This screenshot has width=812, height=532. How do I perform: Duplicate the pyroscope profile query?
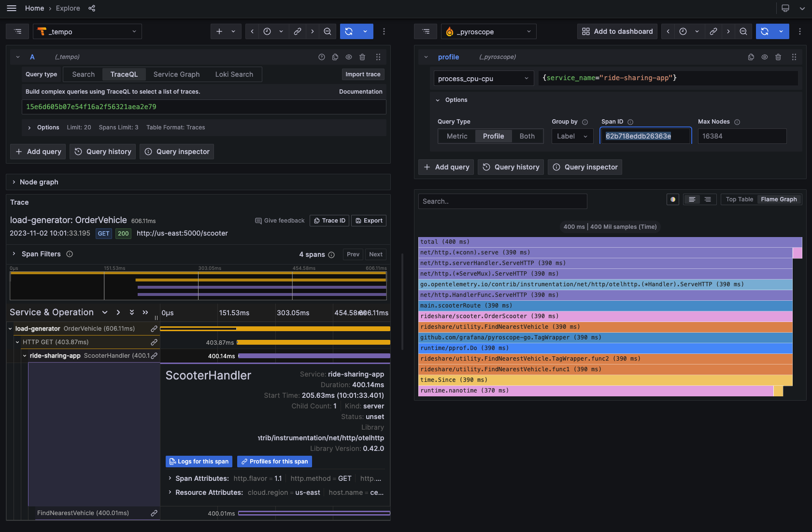pos(751,57)
